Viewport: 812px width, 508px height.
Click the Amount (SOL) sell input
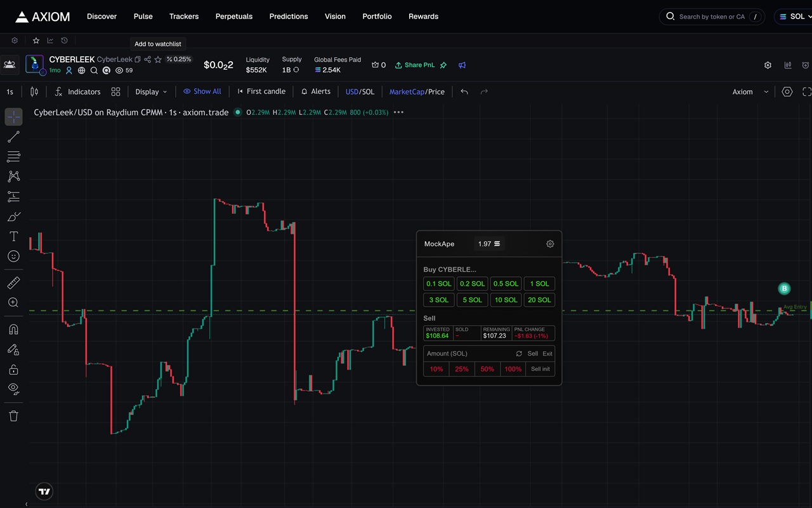[468, 353]
